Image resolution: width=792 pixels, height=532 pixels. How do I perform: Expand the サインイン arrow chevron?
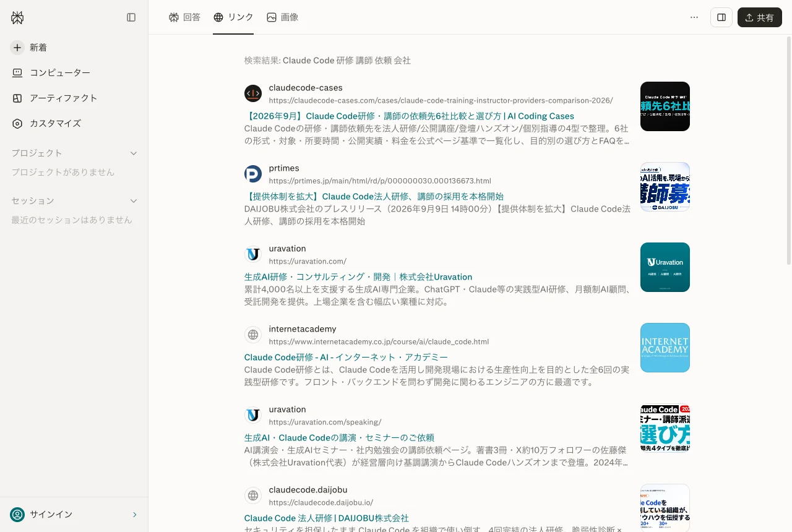click(135, 515)
